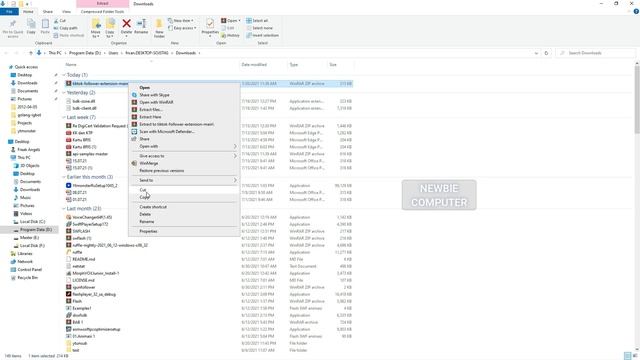Choose Properties in context menu

(x=148, y=231)
